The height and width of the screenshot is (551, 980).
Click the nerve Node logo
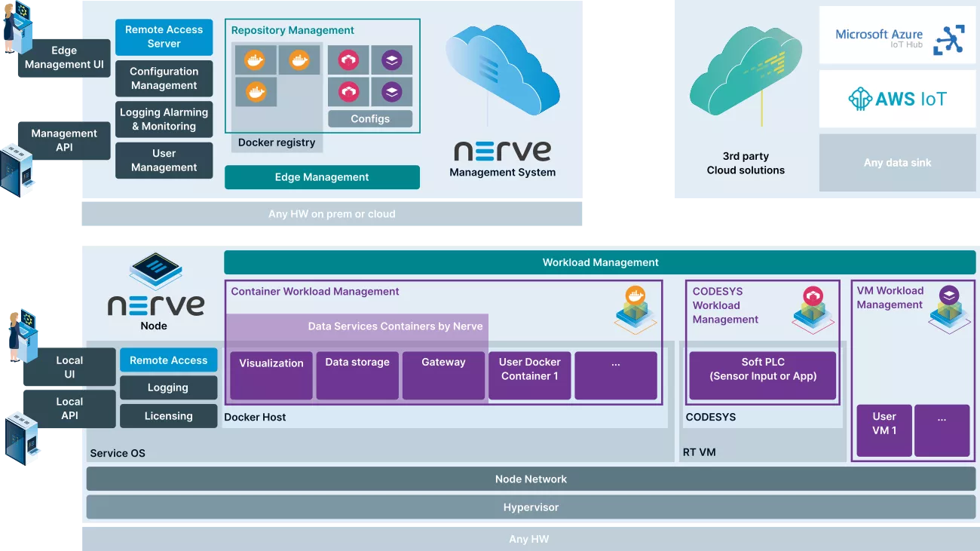click(155, 304)
